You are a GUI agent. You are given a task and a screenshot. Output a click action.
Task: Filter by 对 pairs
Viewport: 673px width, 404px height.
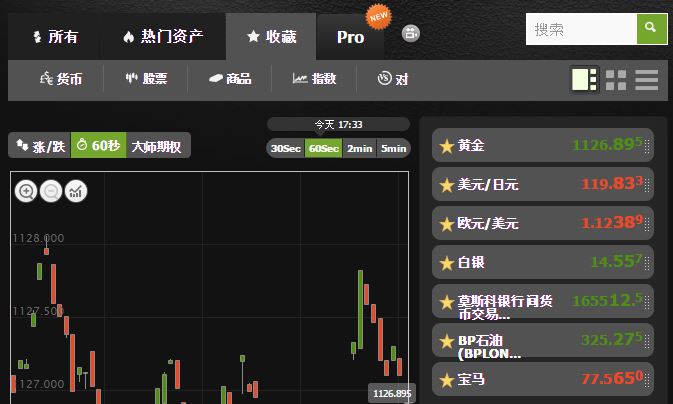pos(393,79)
